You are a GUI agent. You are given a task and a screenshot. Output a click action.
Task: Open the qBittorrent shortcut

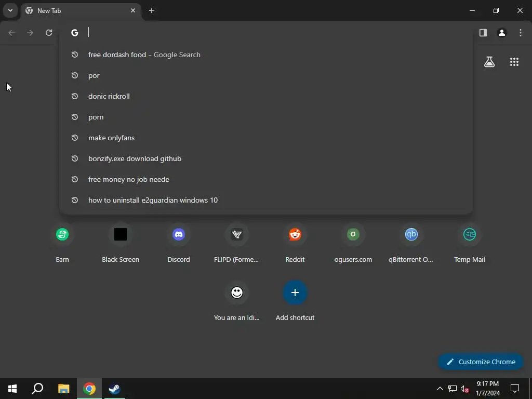[x=411, y=244]
